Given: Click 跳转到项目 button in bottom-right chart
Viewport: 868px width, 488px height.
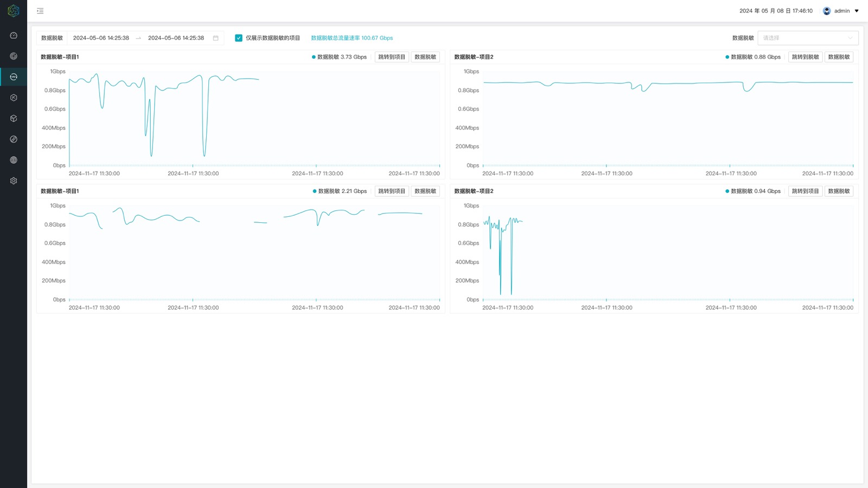Looking at the screenshot, I should tap(805, 191).
